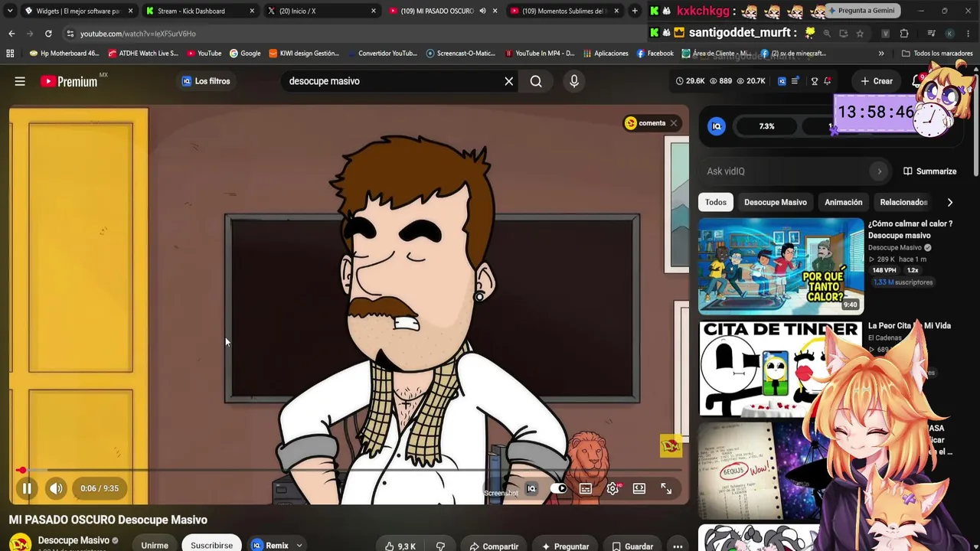Screen dimensions: 980x551
Task: Expand hidden bookmarks chevron
Action: [x=881, y=54]
